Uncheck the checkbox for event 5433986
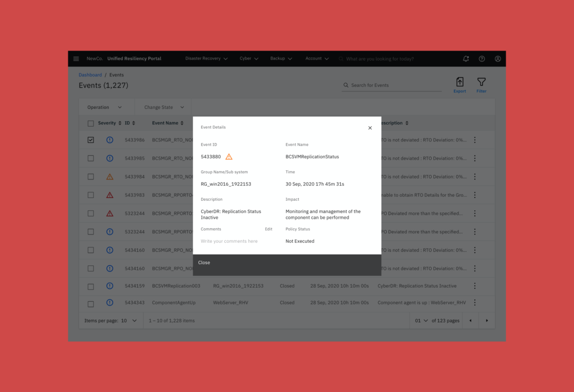574x392 pixels. 91,140
